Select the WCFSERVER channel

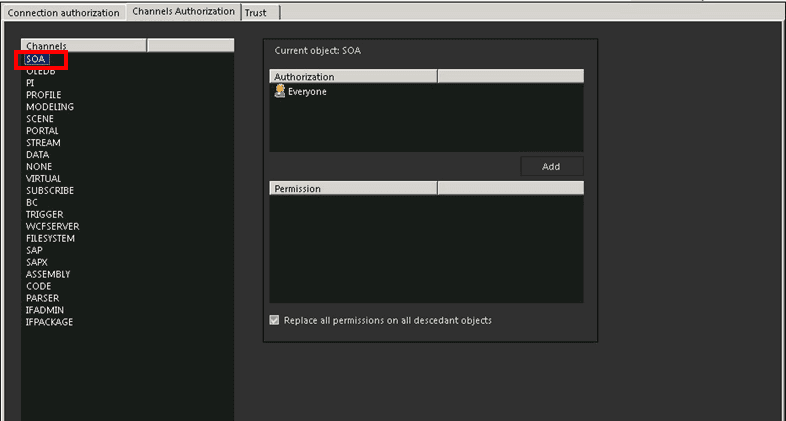52,227
